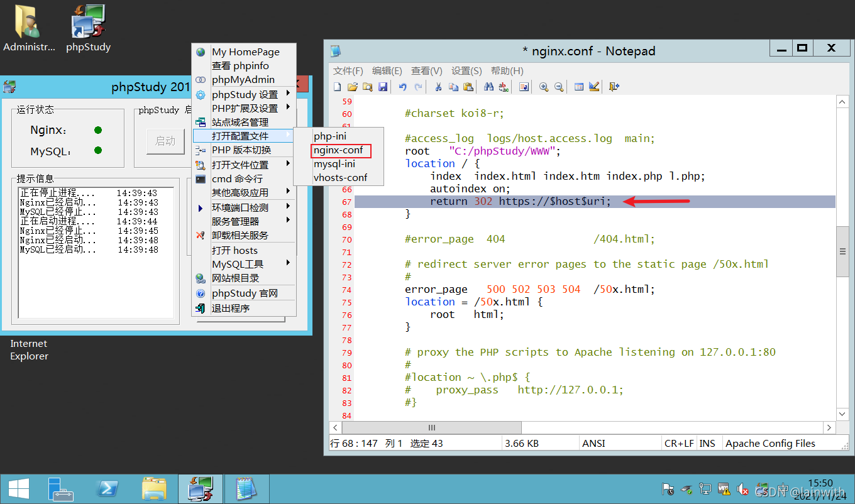Select the phpStudy desktop shortcut
This screenshot has height=504, width=855.
click(88, 28)
